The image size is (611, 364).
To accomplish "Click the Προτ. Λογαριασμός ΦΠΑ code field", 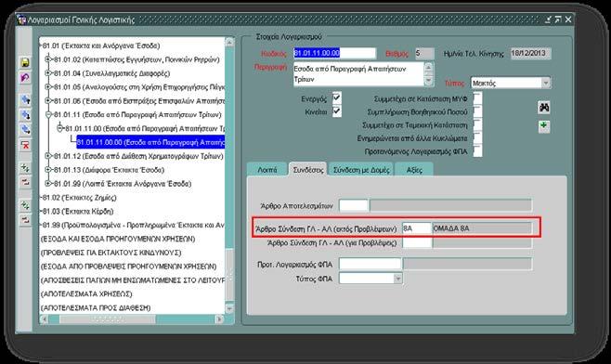I will point(370,265).
